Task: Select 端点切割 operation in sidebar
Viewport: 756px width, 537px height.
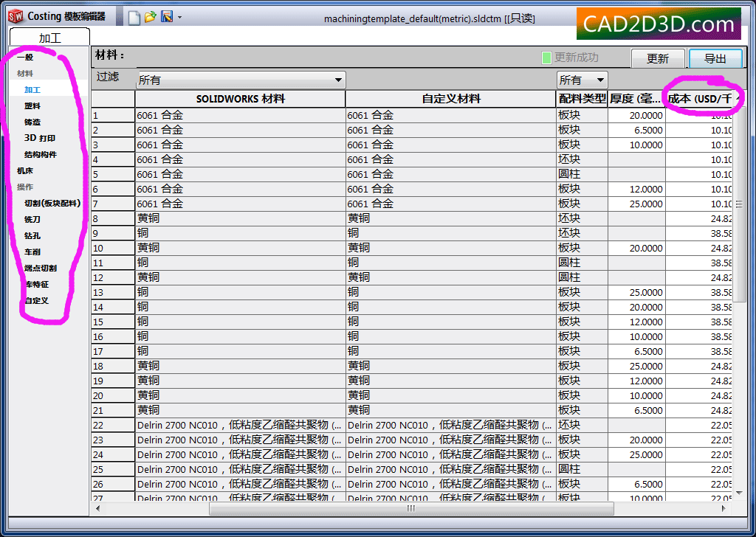Action: pyautogui.click(x=41, y=268)
